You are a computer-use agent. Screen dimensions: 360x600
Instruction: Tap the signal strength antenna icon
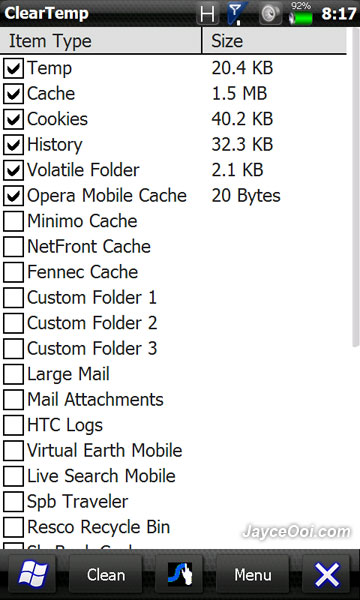tap(236, 13)
